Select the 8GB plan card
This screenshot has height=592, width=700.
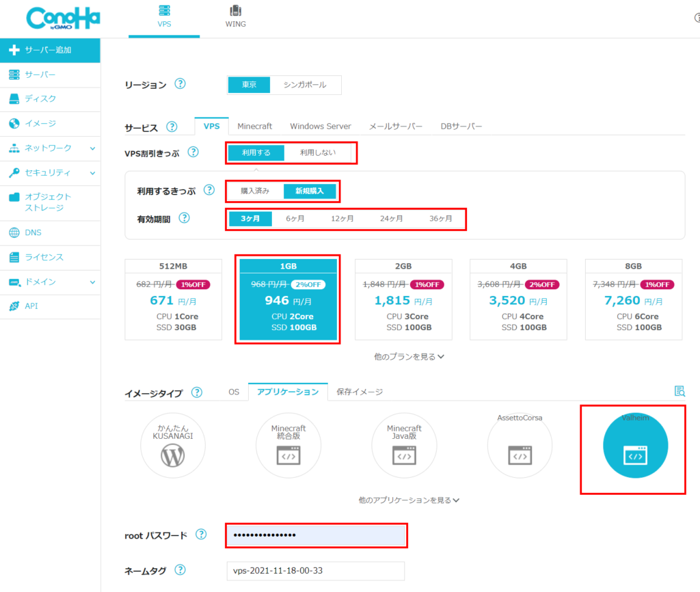click(634, 299)
